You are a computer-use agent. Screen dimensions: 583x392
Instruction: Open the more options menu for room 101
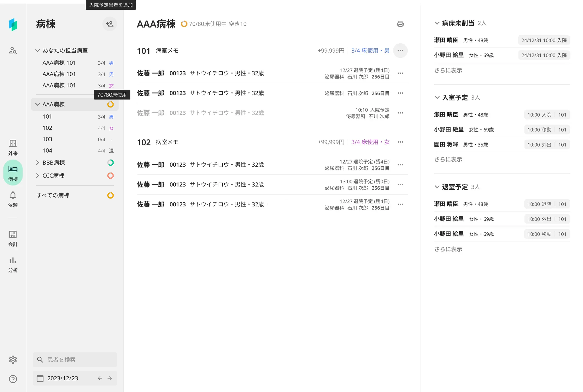(400, 51)
